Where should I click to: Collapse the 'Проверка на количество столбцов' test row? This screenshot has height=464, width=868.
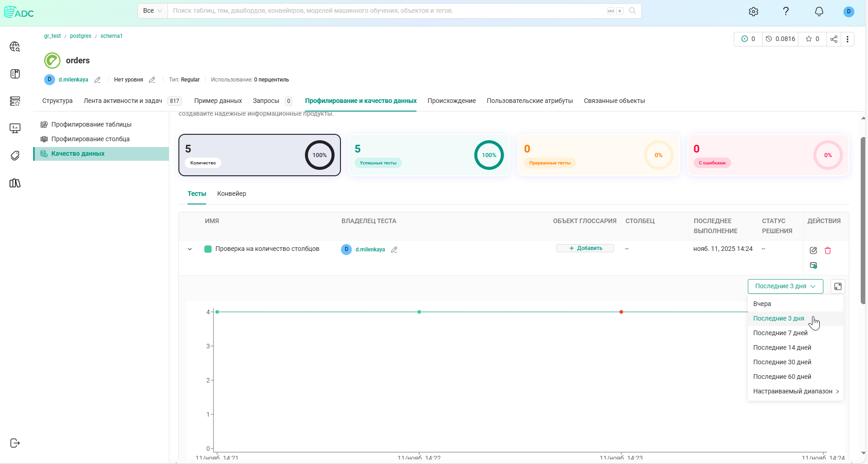tap(189, 249)
